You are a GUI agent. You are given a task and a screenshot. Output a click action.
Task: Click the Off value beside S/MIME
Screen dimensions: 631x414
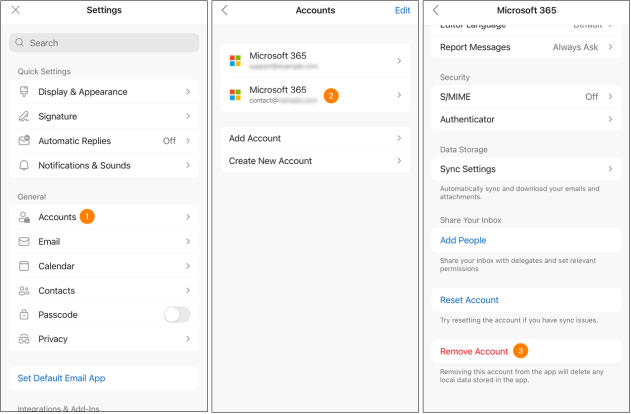(x=592, y=97)
